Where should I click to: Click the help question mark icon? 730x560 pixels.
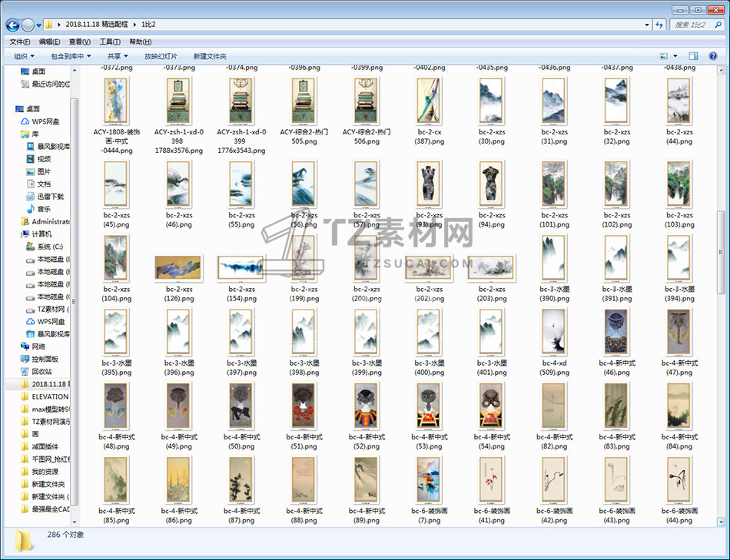click(x=714, y=56)
